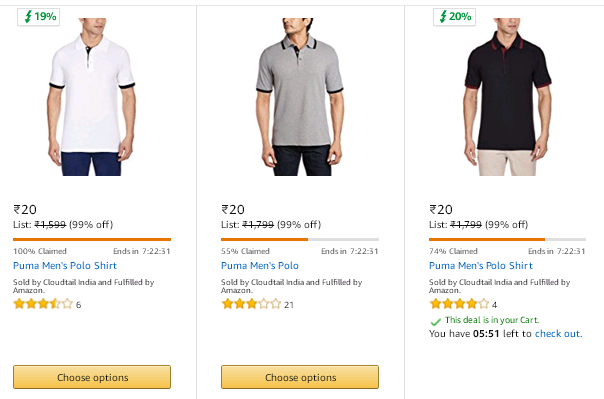Viewport: 604px width, 399px height.
Task: Click Choose options for grey Puma polo
Action: point(300,377)
